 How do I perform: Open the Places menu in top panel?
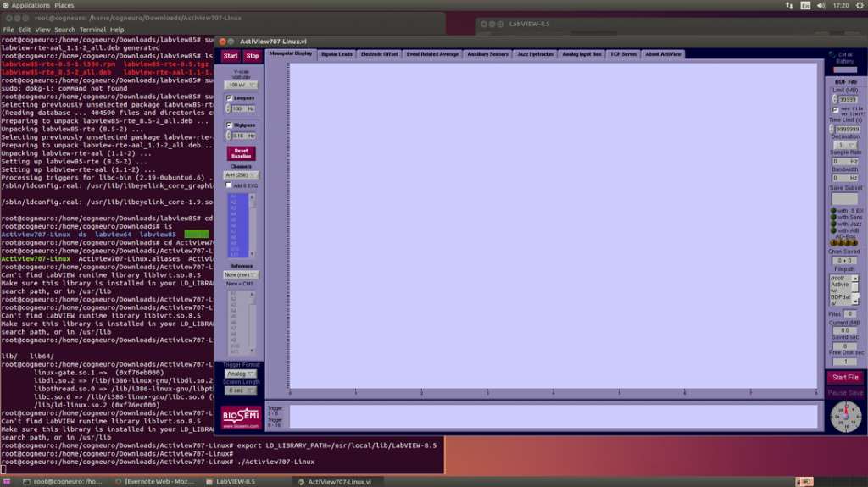64,5
